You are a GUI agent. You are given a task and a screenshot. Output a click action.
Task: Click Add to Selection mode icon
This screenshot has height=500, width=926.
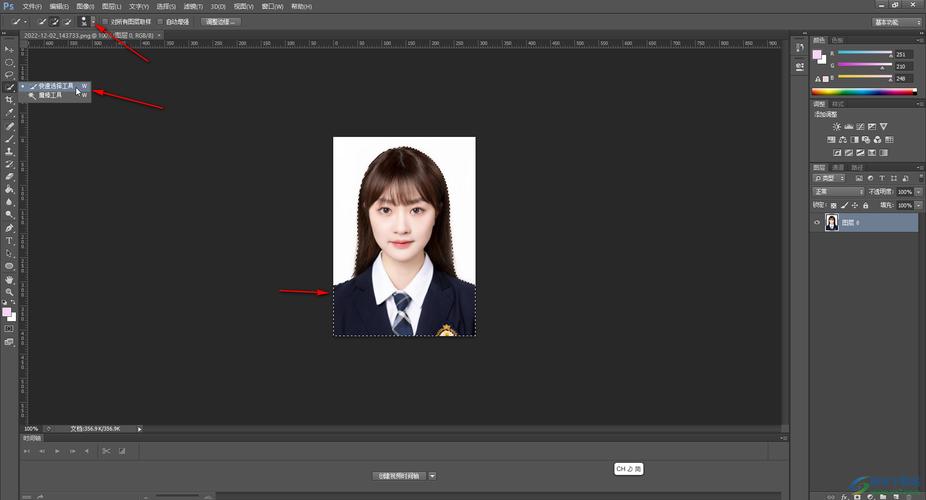55,22
